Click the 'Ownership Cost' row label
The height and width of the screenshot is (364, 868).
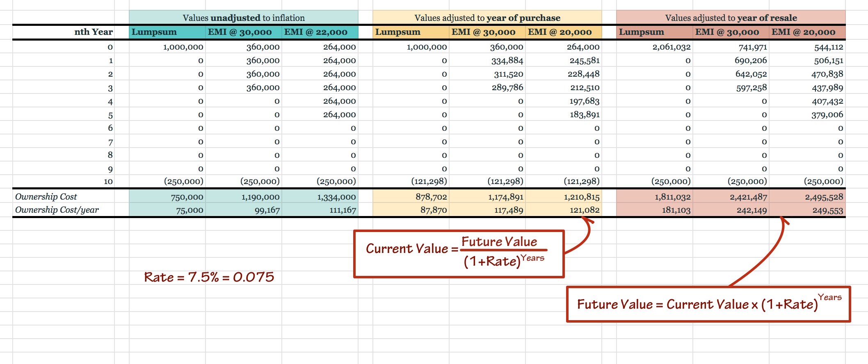click(46, 197)
